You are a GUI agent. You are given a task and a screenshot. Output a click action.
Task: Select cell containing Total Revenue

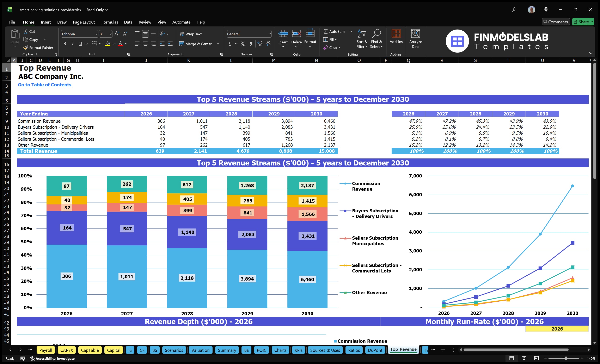tap(38, 151)
